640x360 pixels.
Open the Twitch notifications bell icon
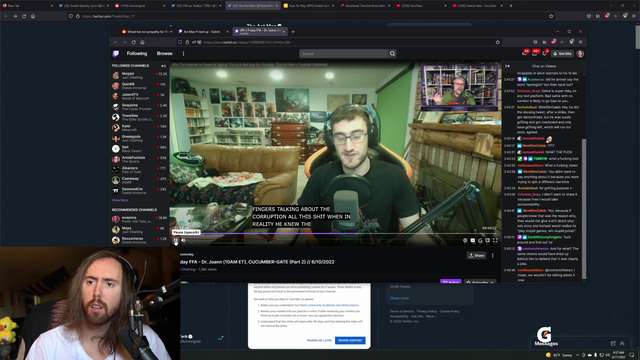[544, 53]
